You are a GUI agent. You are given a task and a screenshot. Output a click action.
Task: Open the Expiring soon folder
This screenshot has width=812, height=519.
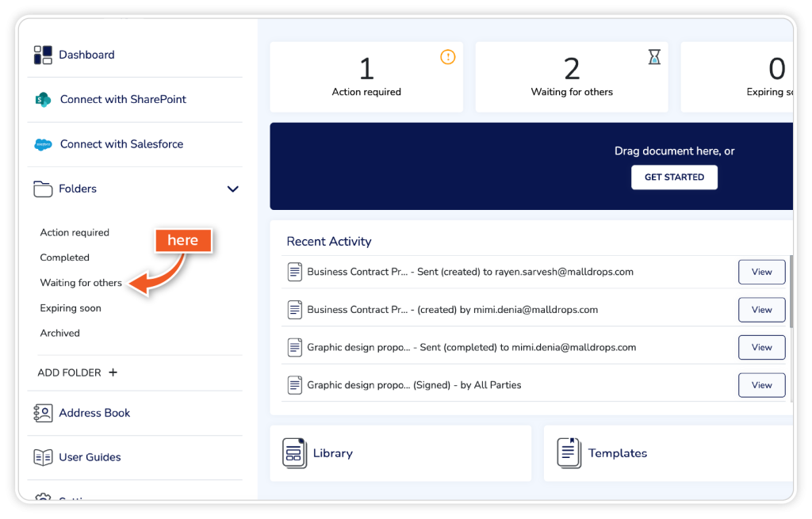click(71, 308)
